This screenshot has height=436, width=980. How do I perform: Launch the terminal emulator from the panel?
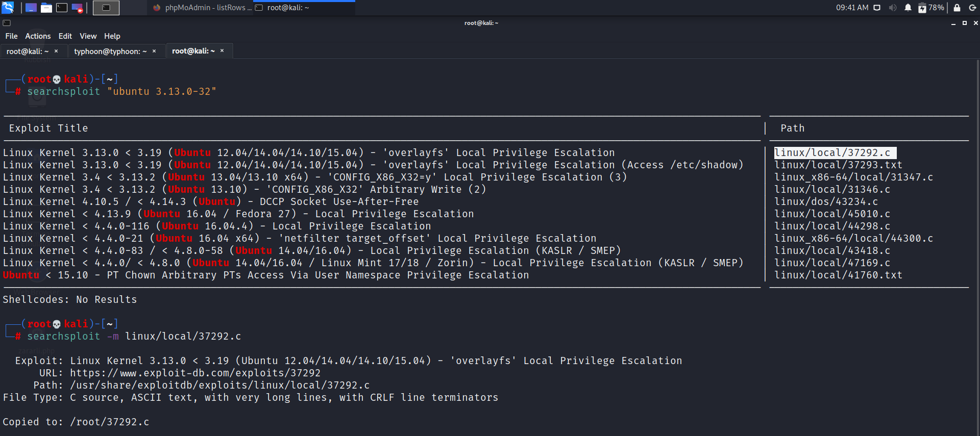coord(62,8)
